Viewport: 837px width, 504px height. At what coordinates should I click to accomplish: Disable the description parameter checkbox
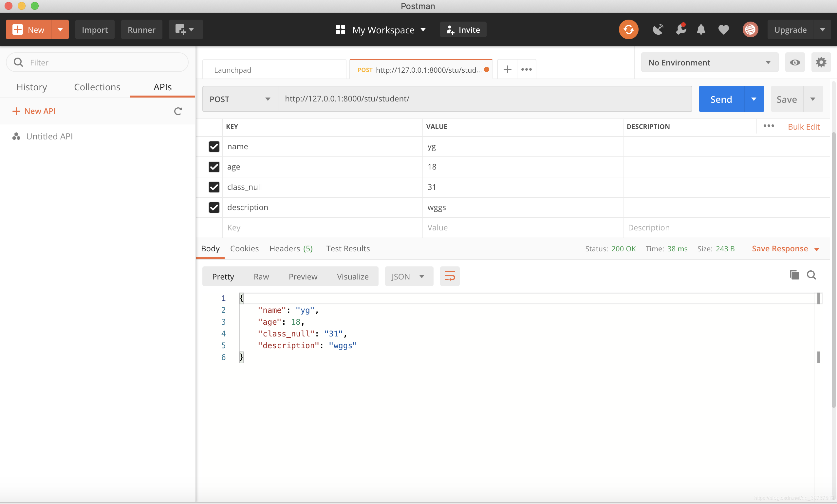pos(214,207)
